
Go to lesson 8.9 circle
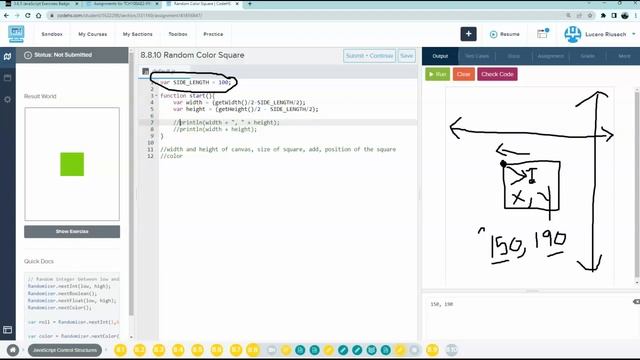point(432,350)
